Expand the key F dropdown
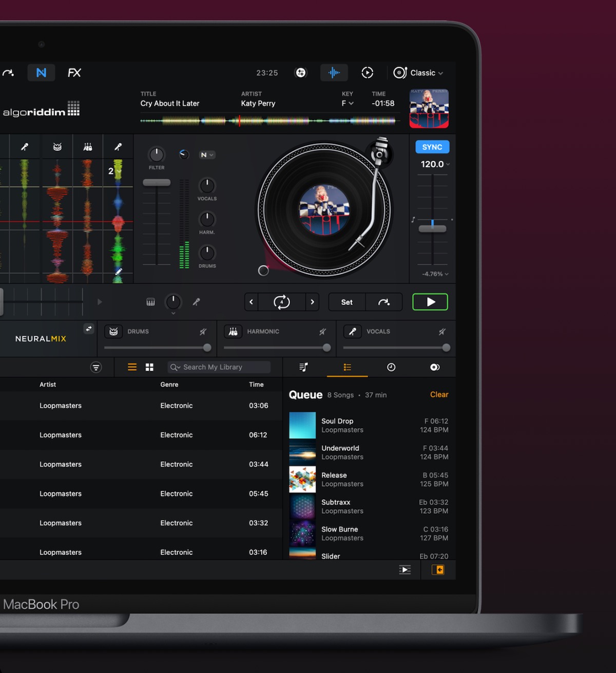The image size is (616, 673). (x=348, y=104)
